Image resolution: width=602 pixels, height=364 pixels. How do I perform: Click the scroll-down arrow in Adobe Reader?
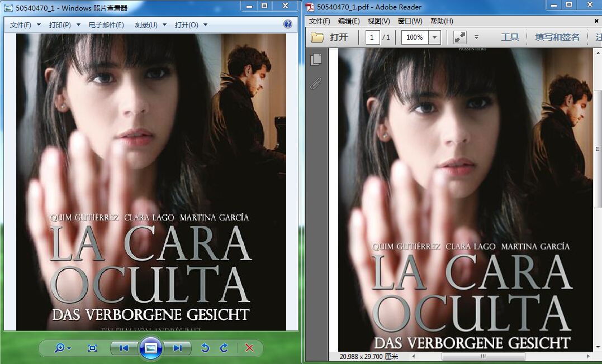tap(598, 347)
